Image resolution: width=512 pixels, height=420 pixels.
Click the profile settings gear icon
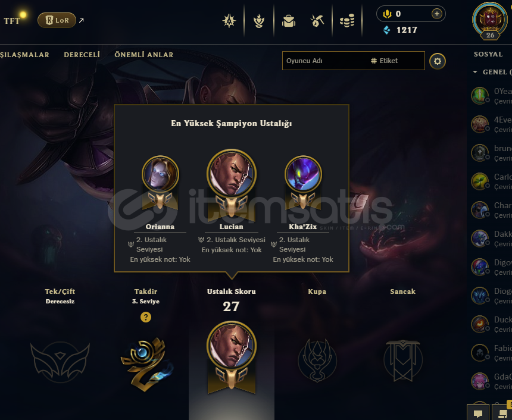438,61
